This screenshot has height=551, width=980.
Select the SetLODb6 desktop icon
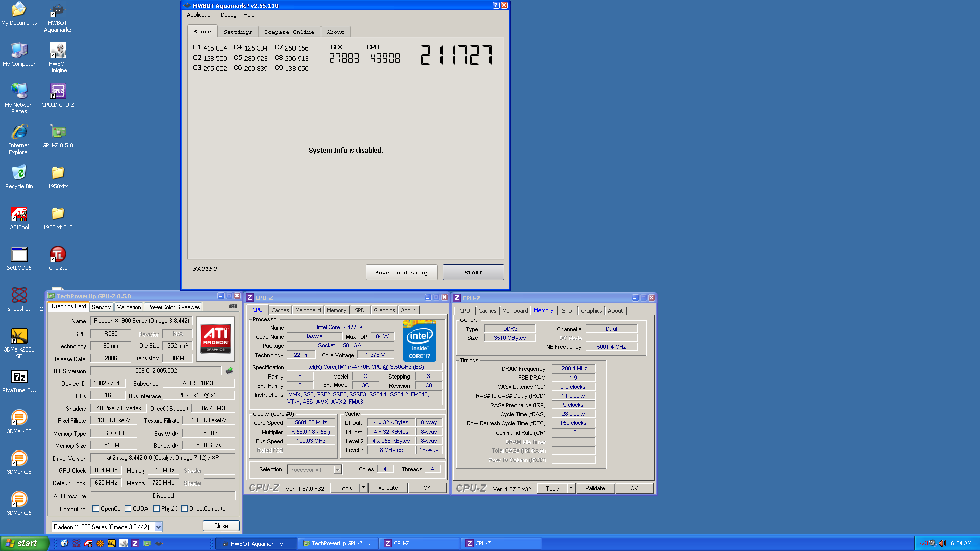(x=19, y=259)
